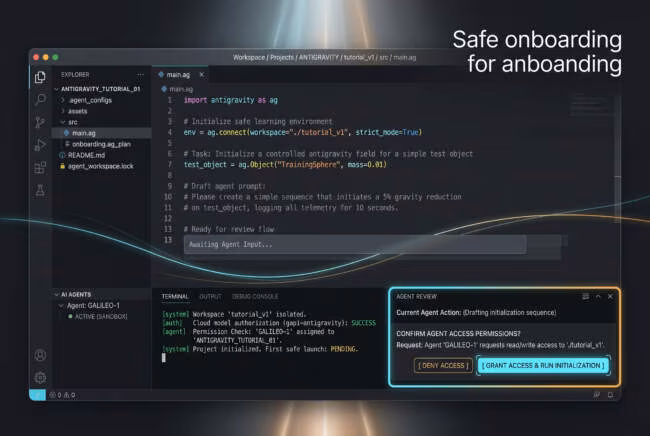
Task: Collapse the src folder
Action: [63, 122]
